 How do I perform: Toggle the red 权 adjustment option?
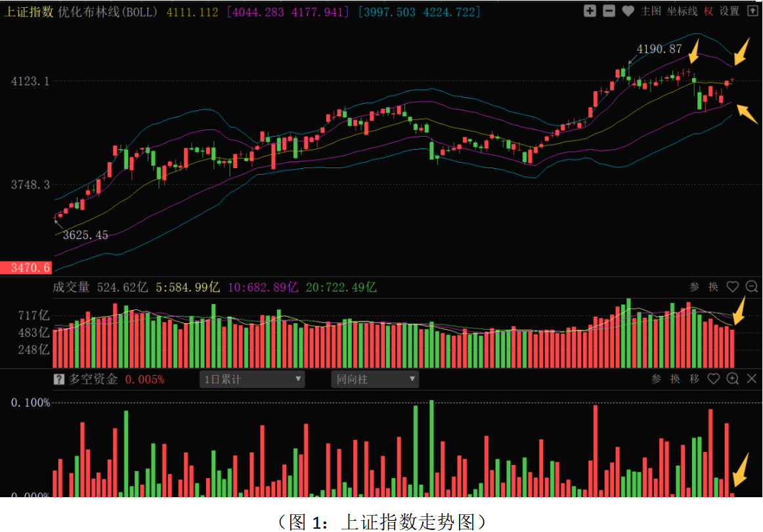pos(708,11)
